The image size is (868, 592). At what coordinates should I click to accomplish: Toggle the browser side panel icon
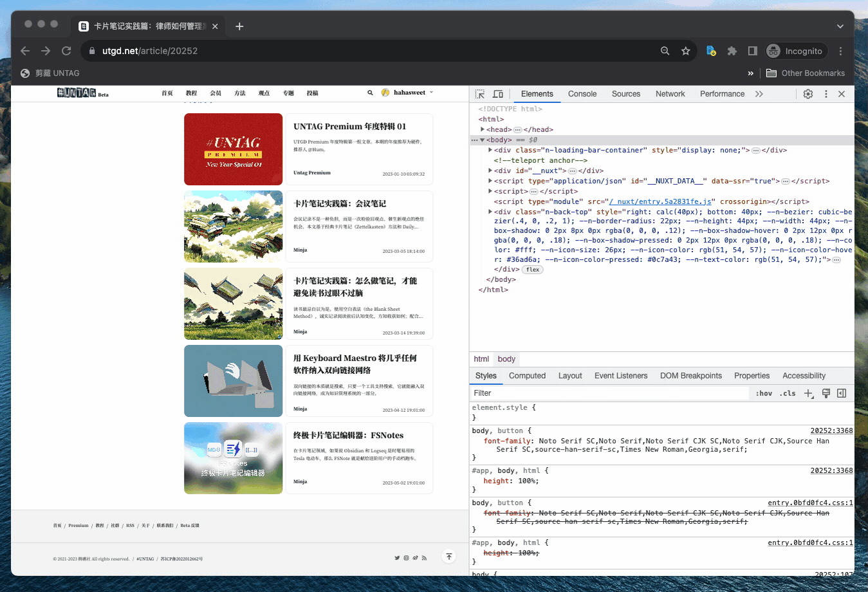[x=753, y=51]
